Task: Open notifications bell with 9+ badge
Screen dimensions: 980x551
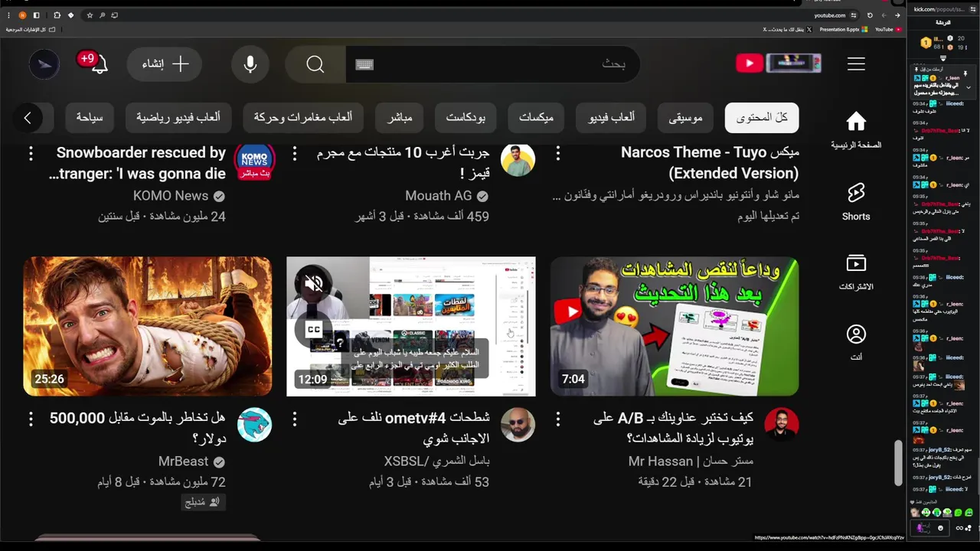Action: [x=97, y=64]
